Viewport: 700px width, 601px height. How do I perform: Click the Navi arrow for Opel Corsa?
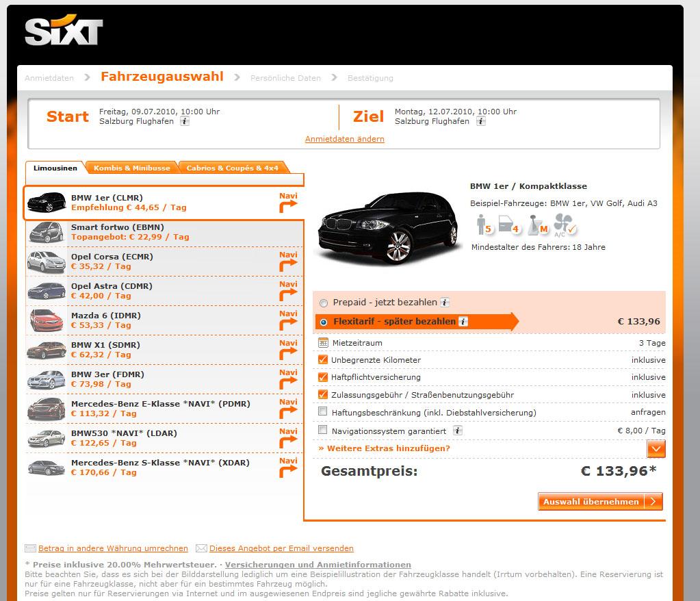(x=288, y=265)
